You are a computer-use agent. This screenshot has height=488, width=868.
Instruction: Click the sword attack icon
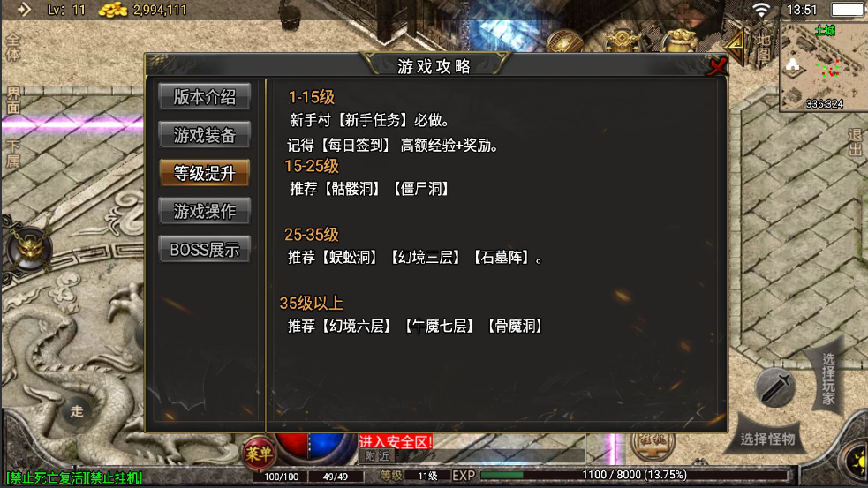[775, 387]
